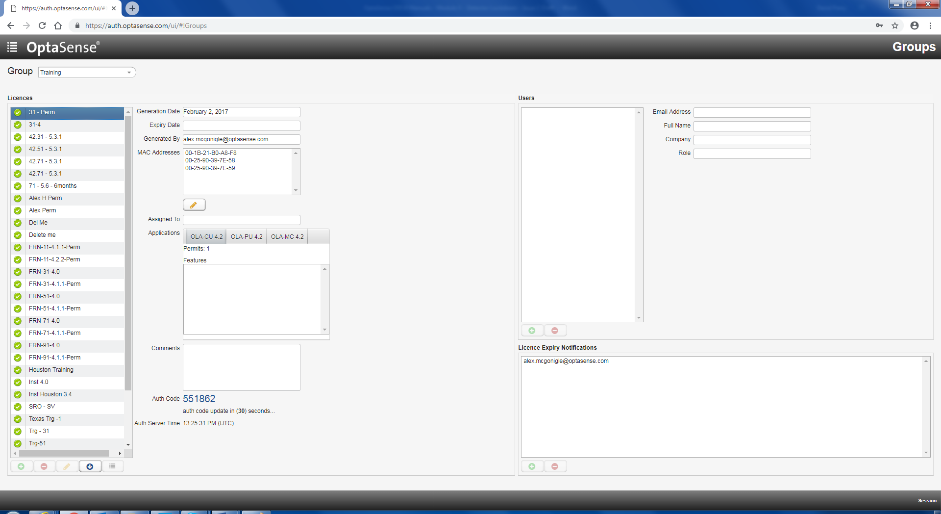The height and width of the screenshot is (514, 941).
Task: Remove a licence expiry notification email
Action: (x=554, y=466)
